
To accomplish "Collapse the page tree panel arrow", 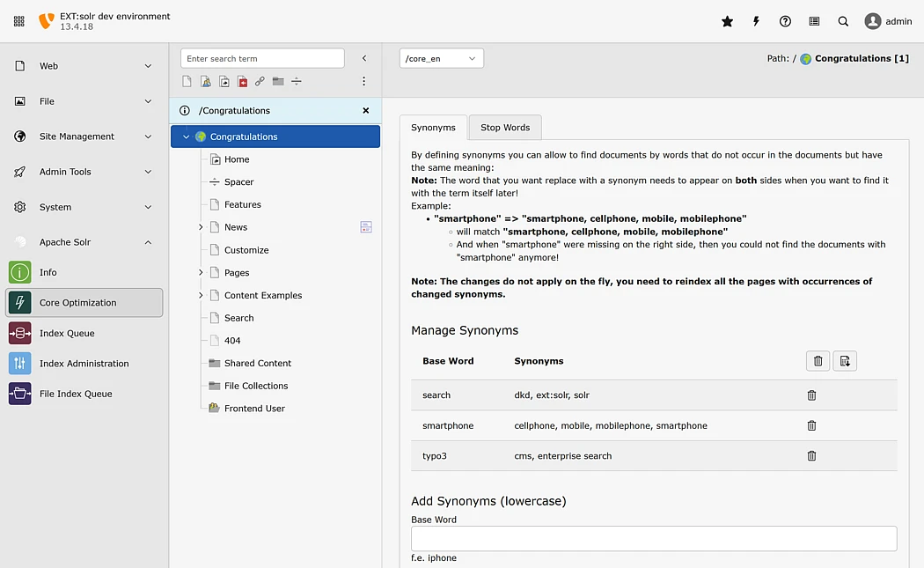I will tap(364, 58).
